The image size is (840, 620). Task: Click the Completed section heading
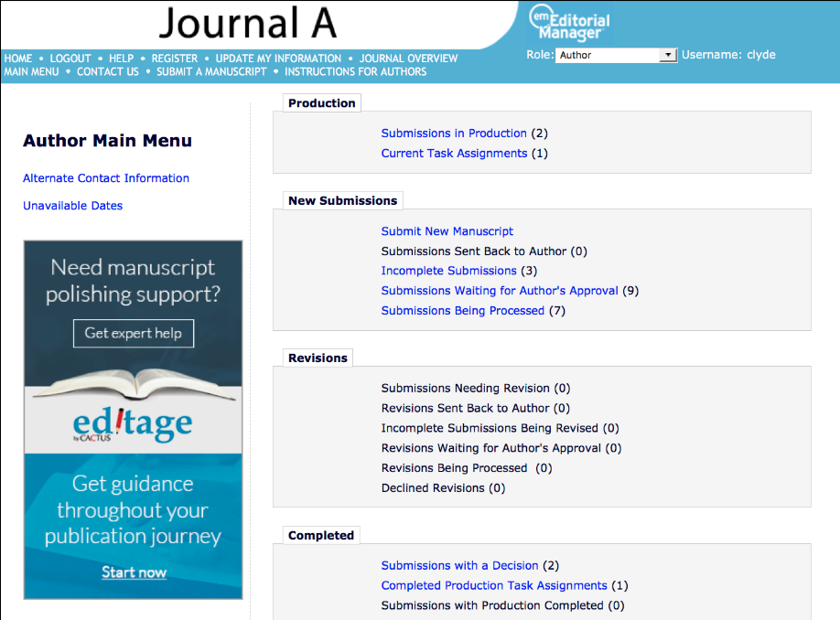click(321, 535)
